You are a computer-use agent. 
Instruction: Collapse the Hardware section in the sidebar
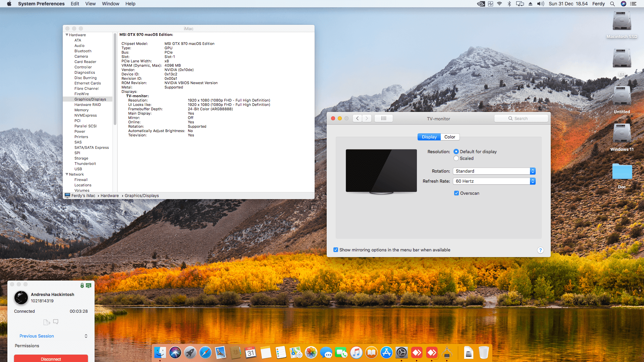[x=67, y=35]
